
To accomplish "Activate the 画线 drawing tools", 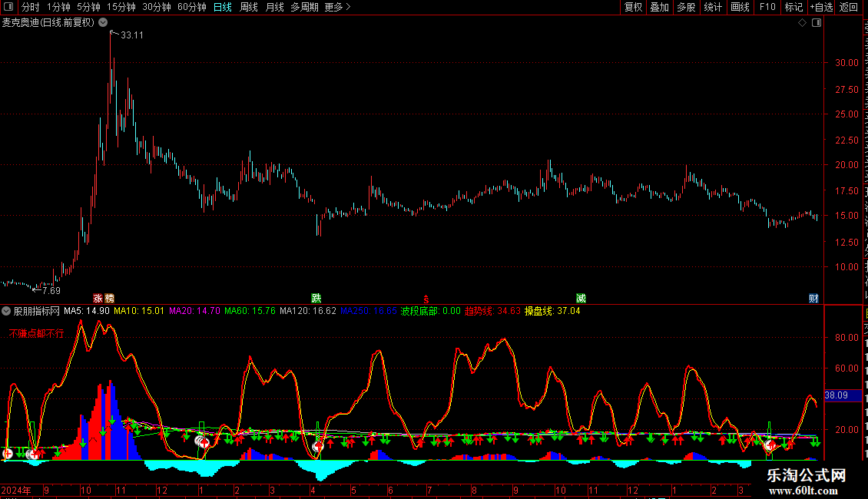I will pos(740,7).
